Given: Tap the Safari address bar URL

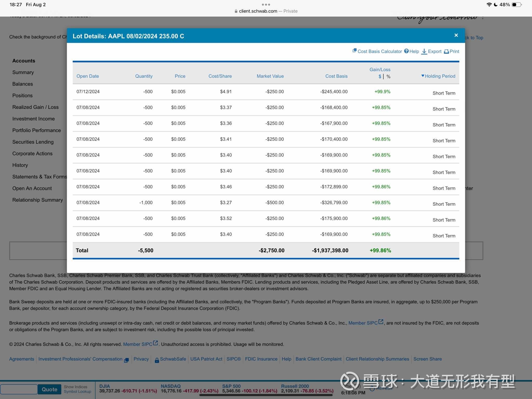Looking at the screenshot, I should point(258,11).
